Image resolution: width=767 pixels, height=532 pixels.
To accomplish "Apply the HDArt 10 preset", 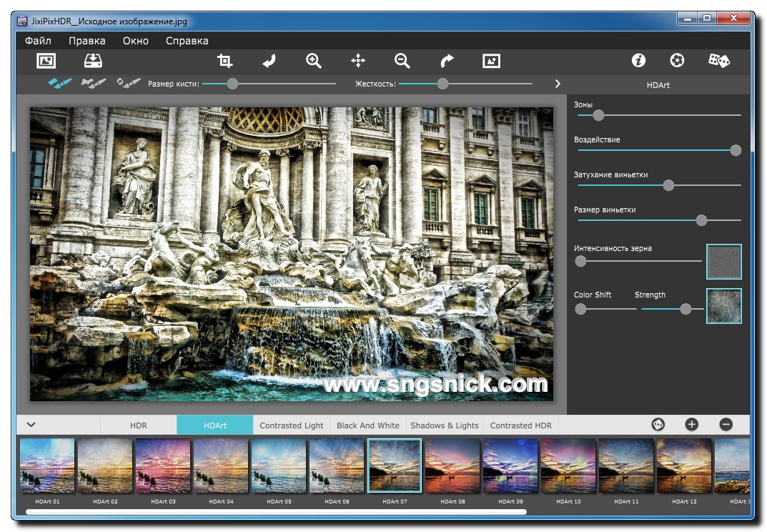I will (x=568, y=465).
